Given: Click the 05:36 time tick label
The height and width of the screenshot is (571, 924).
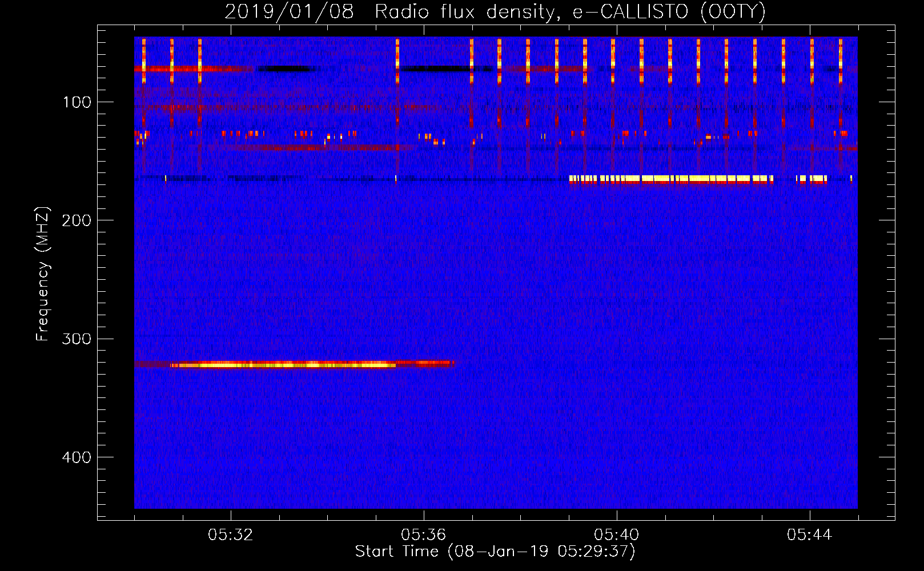Looking at the screenshot, I should (424, 535).
